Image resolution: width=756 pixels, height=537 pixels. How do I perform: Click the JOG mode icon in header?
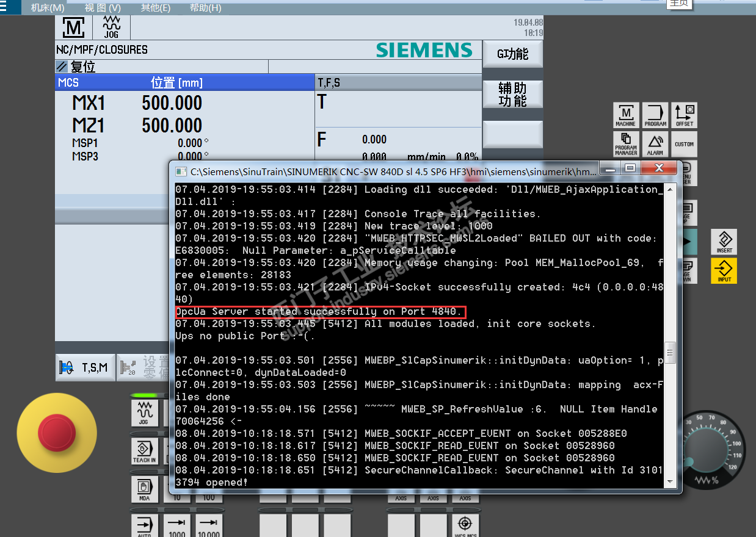pyautogui.click(x=111, y=28)
